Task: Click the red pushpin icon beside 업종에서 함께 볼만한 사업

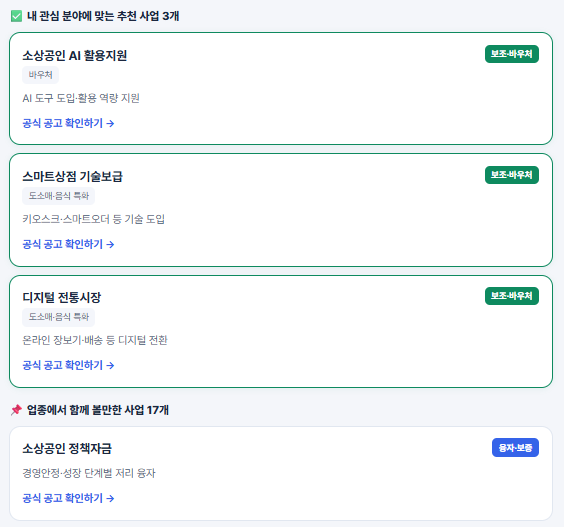Action: pos(17,410)
